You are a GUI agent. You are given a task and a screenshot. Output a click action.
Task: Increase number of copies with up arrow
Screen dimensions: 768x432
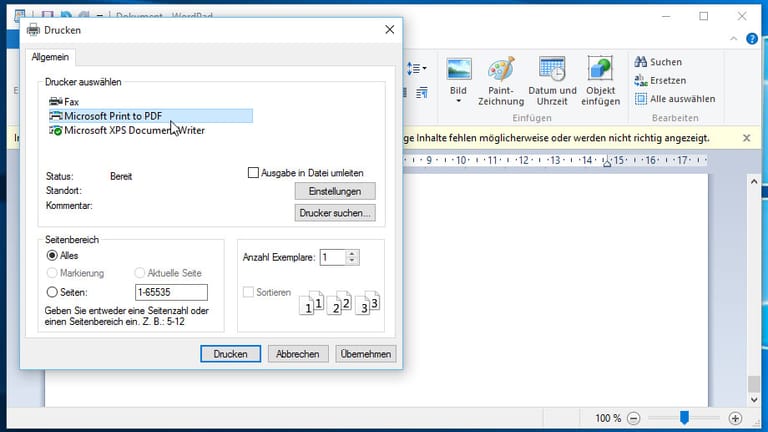tap(352, 254)
